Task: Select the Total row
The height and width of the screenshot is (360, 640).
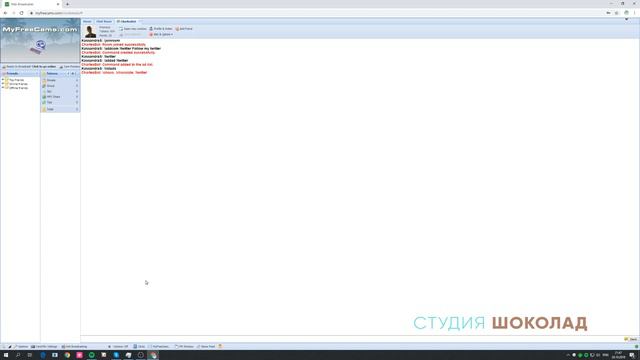Action: point(60,109)
